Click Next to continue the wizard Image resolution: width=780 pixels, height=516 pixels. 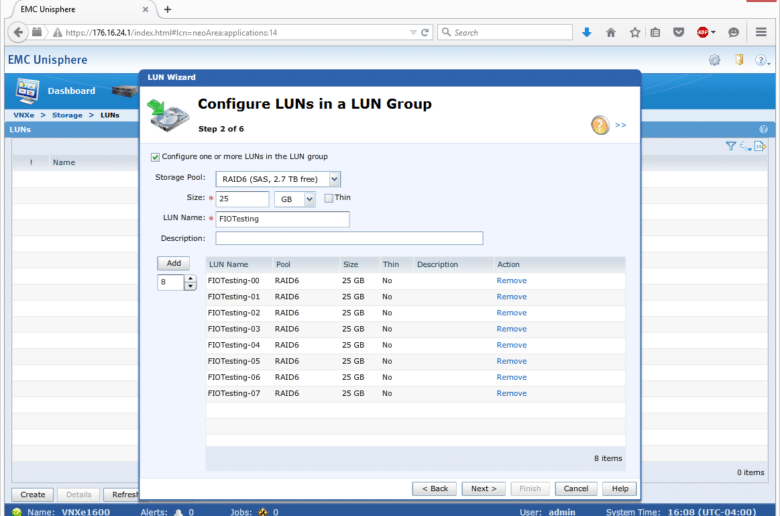pyautogui.click(x=484, y=489)
